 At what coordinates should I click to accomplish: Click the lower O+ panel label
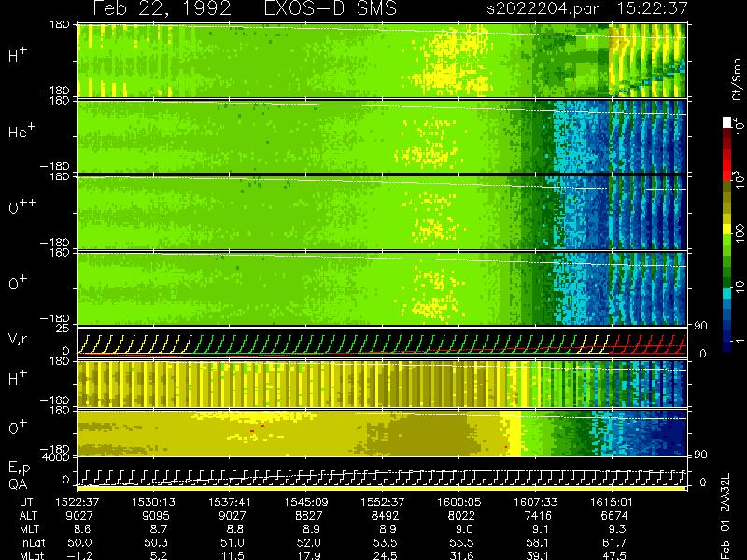[18, 427]
